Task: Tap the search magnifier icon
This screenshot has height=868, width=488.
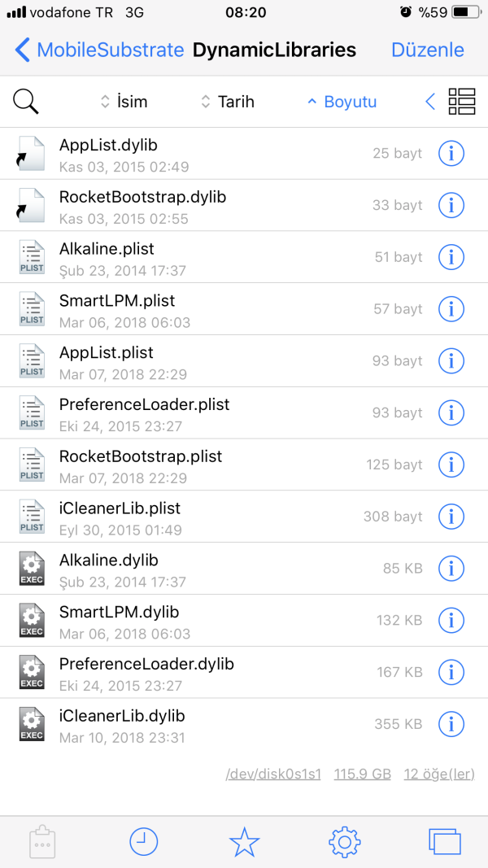Action: [x=26, y=102]
